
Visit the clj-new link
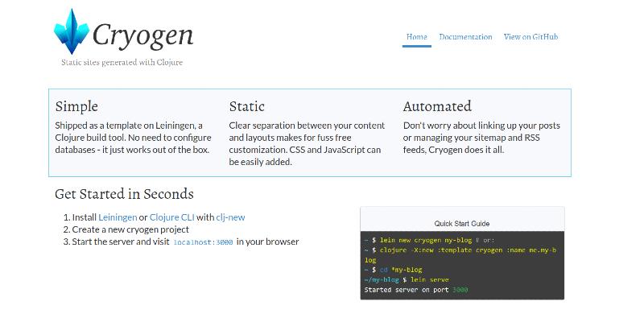pos(230,217)
